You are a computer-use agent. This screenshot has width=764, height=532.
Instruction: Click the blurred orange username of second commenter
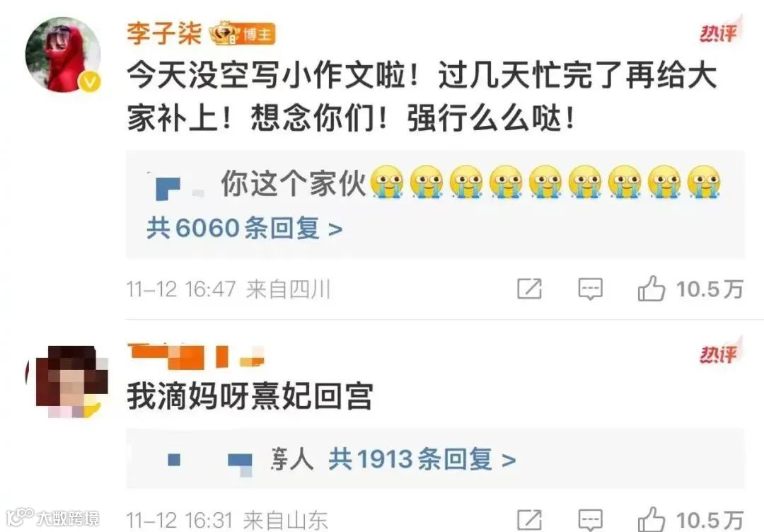196,355
